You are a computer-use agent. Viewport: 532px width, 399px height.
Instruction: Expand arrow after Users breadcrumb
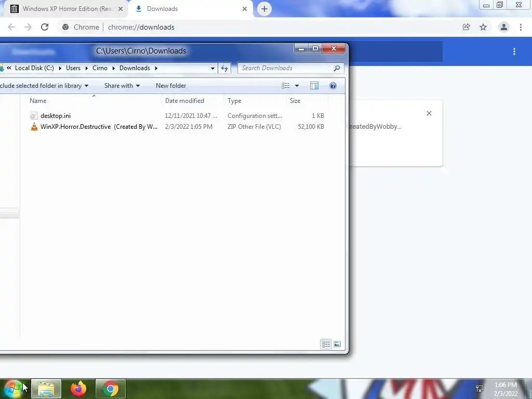87,68
